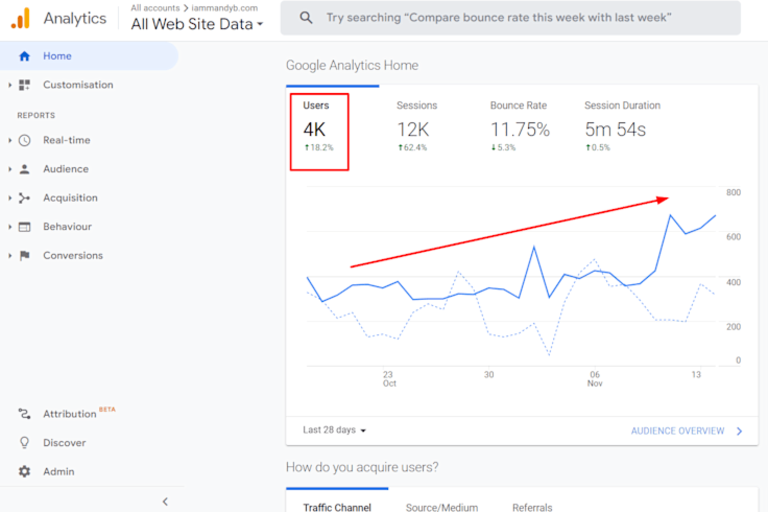Click the 5.3% bounce rate change value
The image size is (768, 512).
[504, 147]
